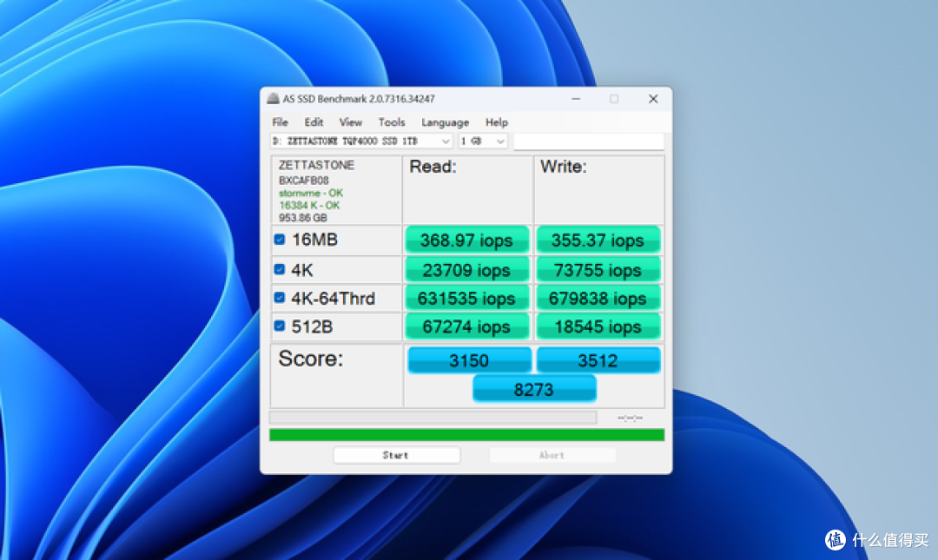Click the 16384 K - OK alignment status
Viewport: 938px width, 560px height.
pyautogui.click(x=309, y=205)
